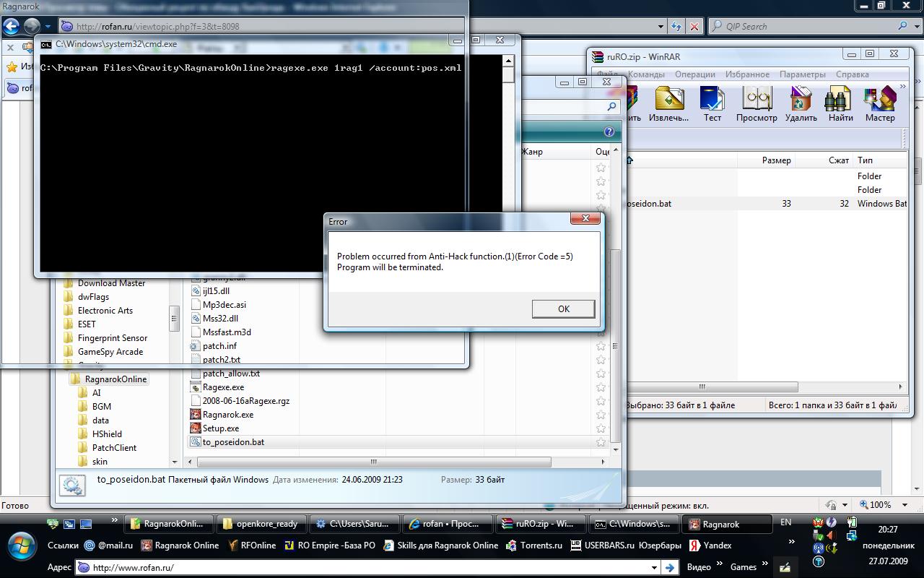Image resolution: width=924 pixels, height=578 pixels.
Task: Toggle rating star for Ragnarok.exe row
Action: pos(601,415)
